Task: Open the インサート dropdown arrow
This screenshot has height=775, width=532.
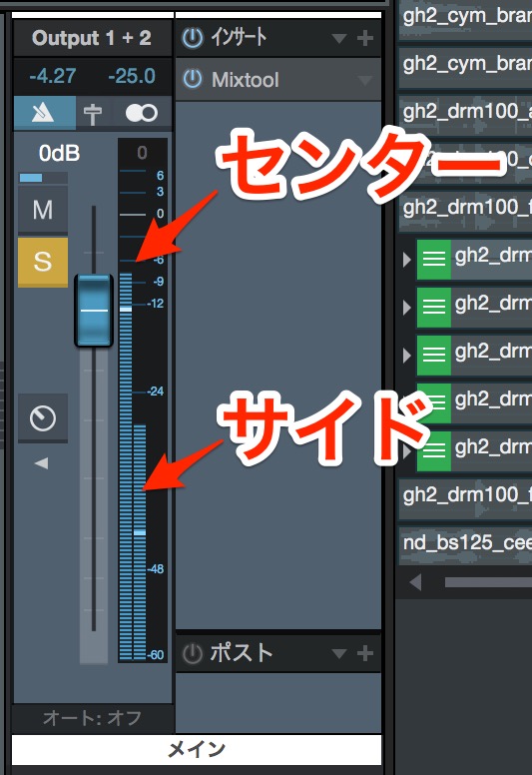Action: click(338, 38)
